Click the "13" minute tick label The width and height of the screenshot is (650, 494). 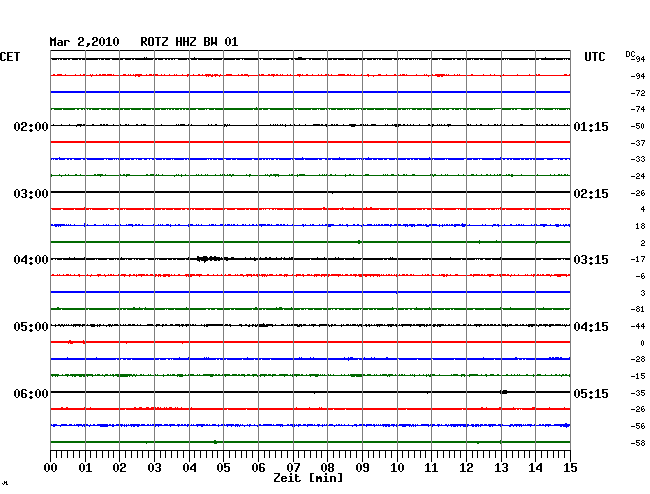(501, 468)
